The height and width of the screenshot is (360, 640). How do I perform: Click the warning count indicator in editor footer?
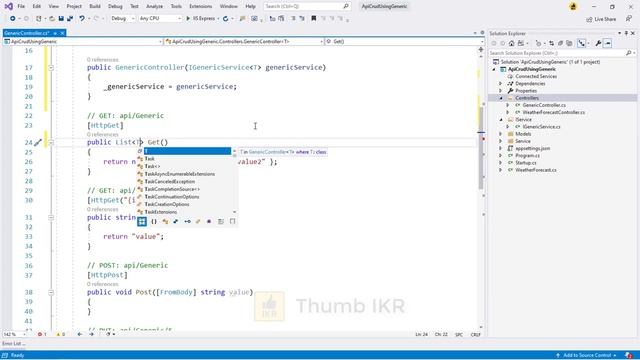pos(60,334)
